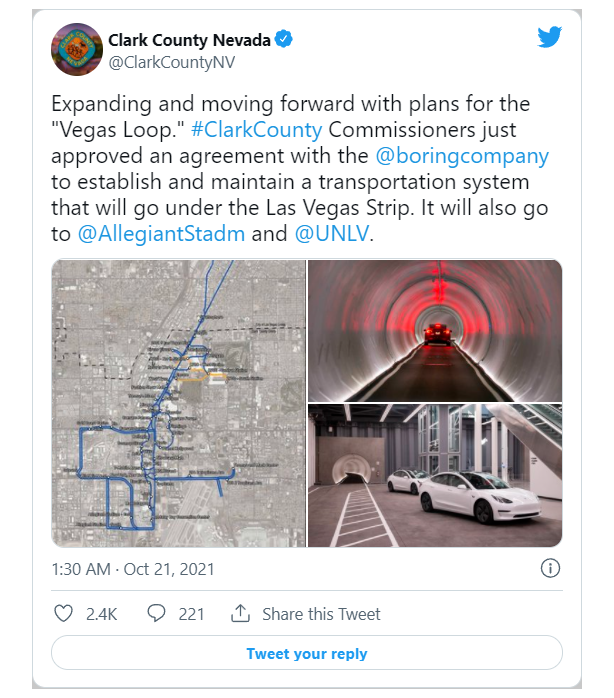Viewport: 614px width, 698px height.
Task: Open the @AllegiantStadm mention
Action: [x=161, y=234]
